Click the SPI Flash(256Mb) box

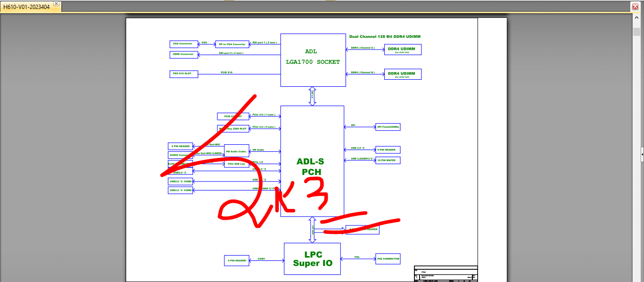pos(388,127)
